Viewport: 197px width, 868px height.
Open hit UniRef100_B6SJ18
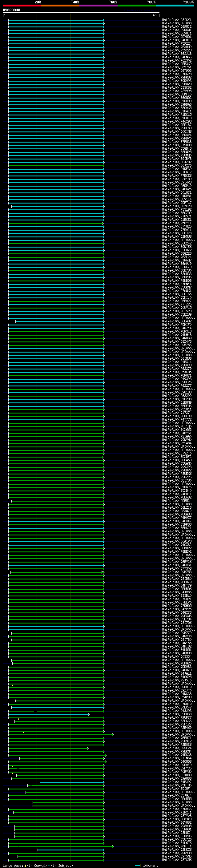point(177,54)
